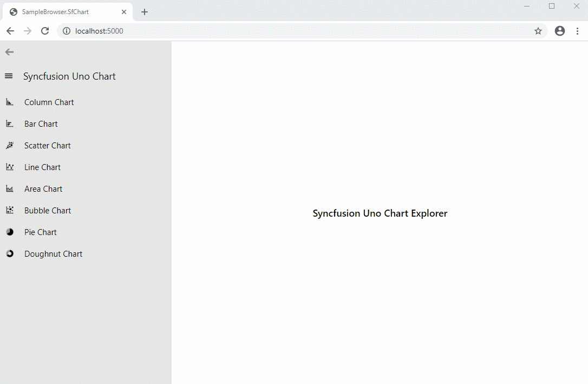Toggle the hamburger menu pane
The image size is (588, 384).
click(9, 76)
